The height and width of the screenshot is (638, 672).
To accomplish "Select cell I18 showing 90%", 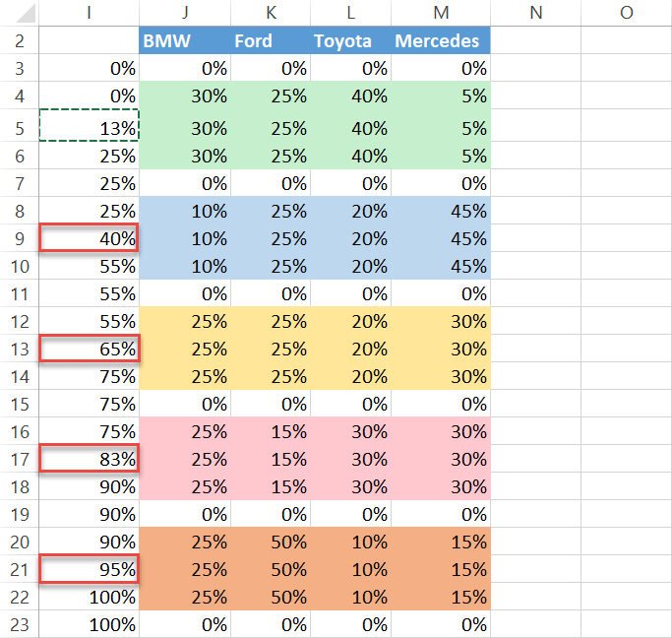I will coord(89,486).
